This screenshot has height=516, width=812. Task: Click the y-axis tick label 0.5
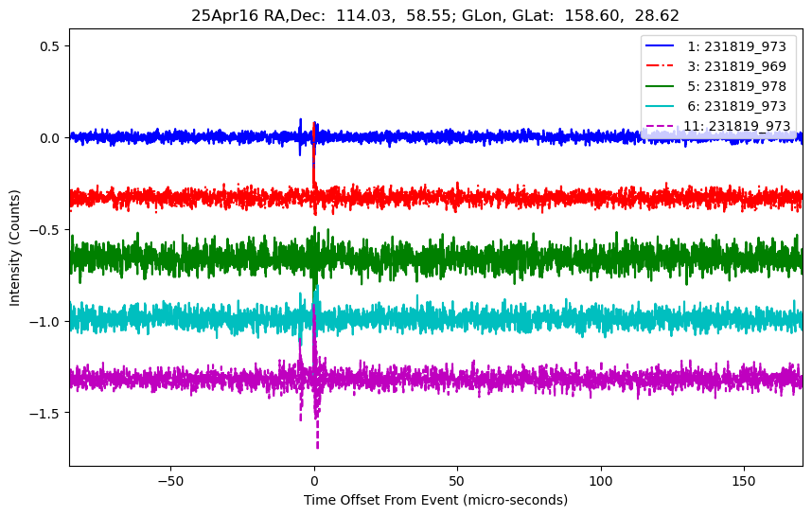(49, 46)
